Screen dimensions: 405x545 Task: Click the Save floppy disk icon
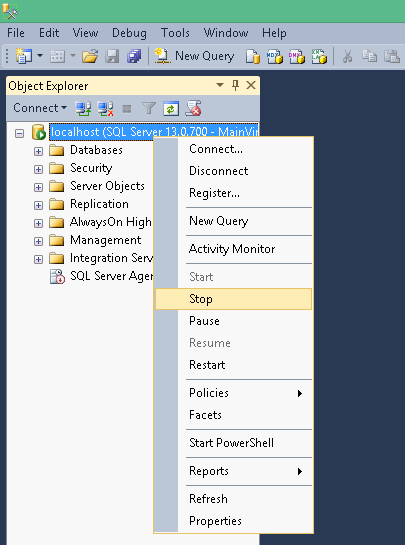(x=112, y=56)
